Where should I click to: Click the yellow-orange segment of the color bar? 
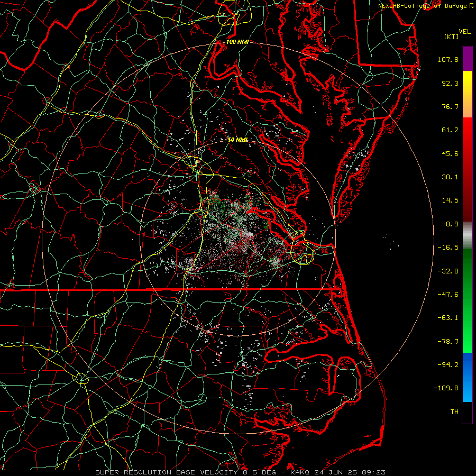pyautogui.click(x=467, y=94)
